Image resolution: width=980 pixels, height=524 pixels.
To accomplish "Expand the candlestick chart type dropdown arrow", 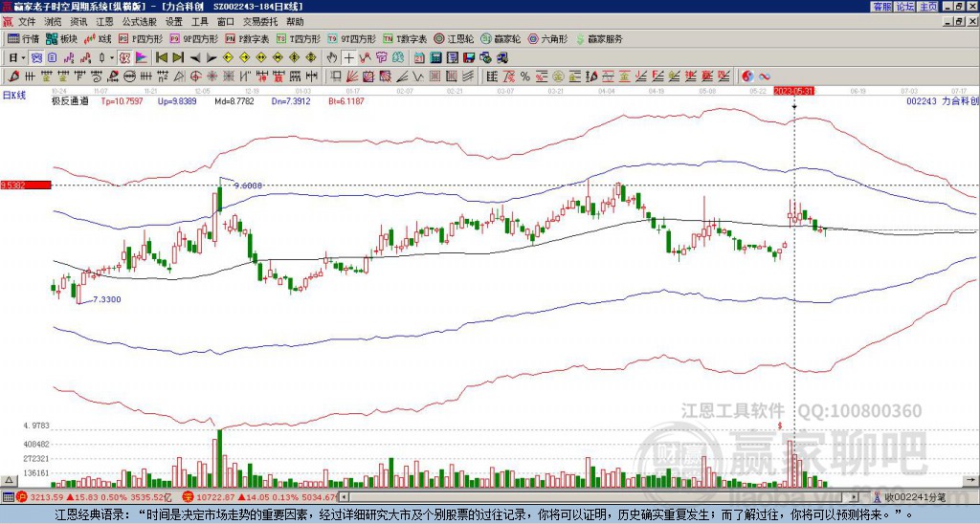I will [112, 57].
